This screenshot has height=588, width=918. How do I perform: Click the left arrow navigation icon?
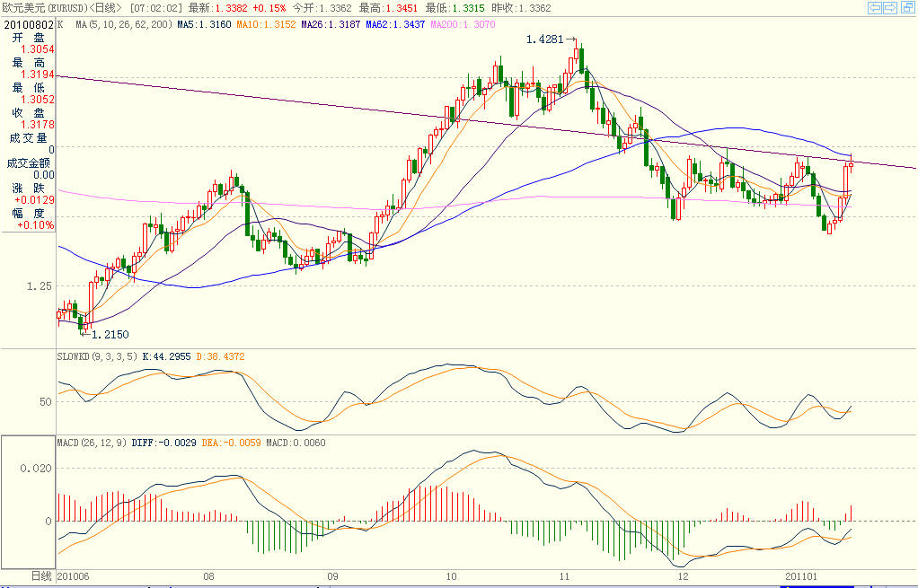pos(874,8)
